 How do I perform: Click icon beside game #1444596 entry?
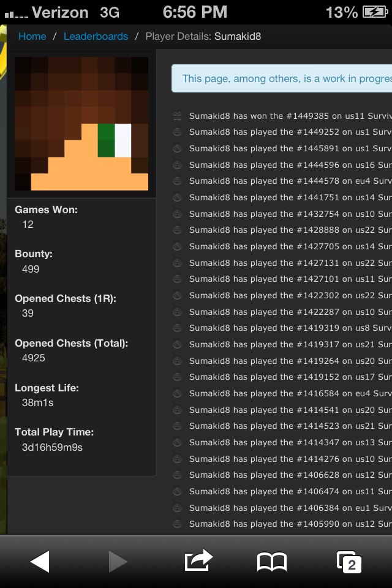coord(178,165)
